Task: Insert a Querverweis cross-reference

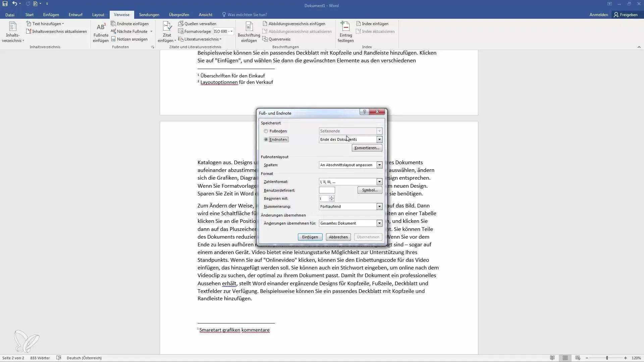Action: pyautogui.click(x=276, y=39)
